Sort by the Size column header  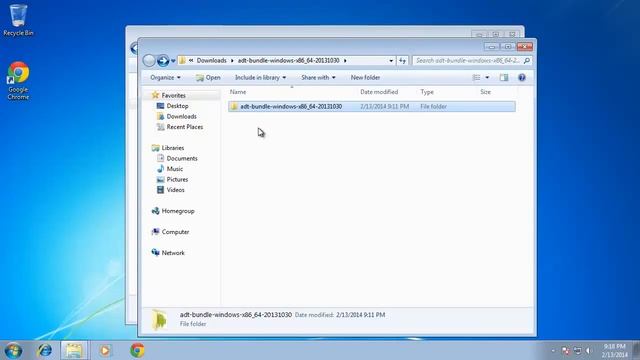485,92
